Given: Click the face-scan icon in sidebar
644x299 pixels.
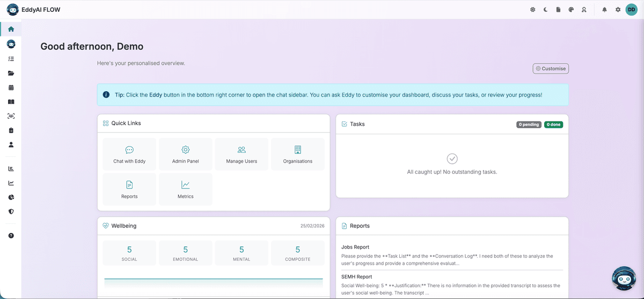Looking at the screenshot, I should pyautogui.click(x=11, y=116).
